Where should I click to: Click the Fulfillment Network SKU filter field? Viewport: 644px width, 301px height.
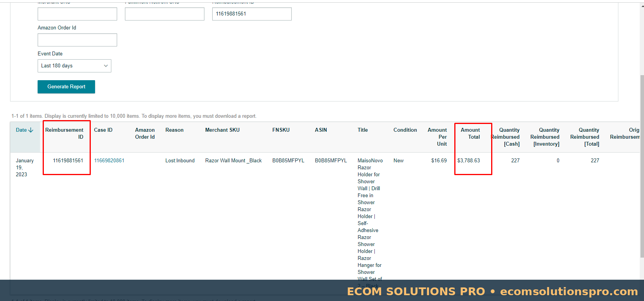click(164, 14)
